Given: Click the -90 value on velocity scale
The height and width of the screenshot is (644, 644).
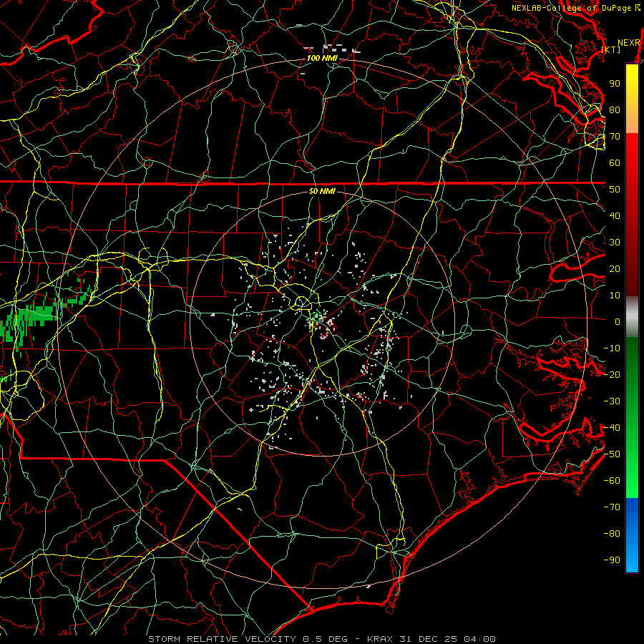Looking at the screenshot, I should tap(612, 560).
